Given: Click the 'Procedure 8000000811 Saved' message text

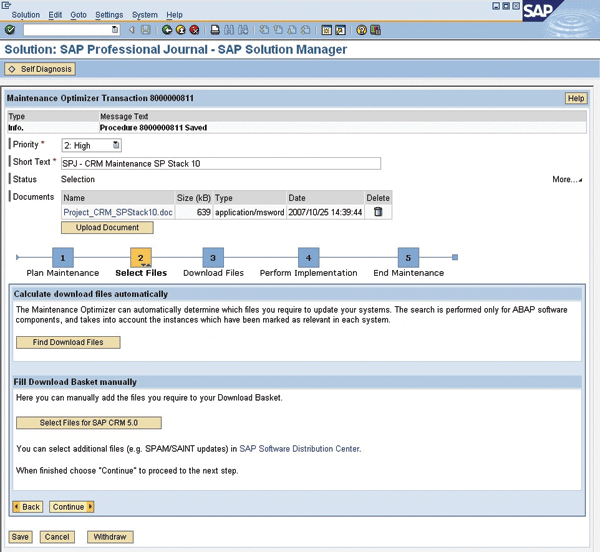Looking at the screenshot, I should (x=153, y=128).
